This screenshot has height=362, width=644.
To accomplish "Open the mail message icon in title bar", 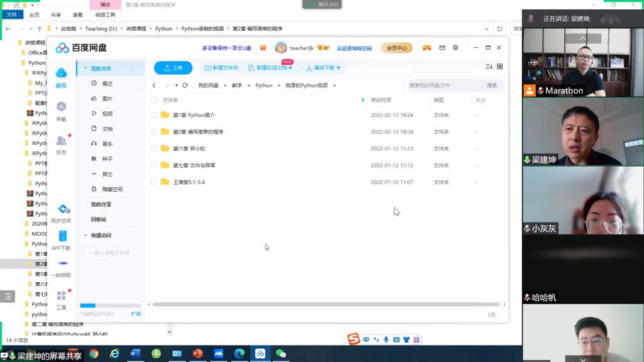I will 442,48.
